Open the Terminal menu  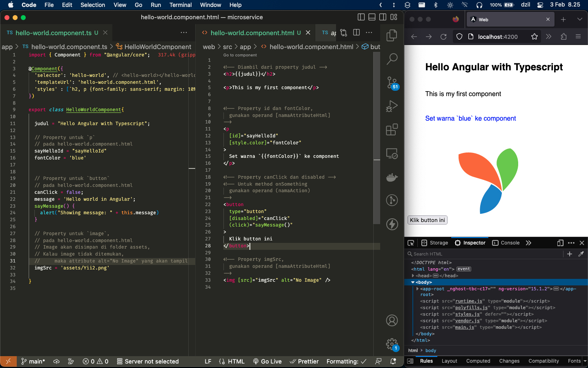[x=180, y=5]
